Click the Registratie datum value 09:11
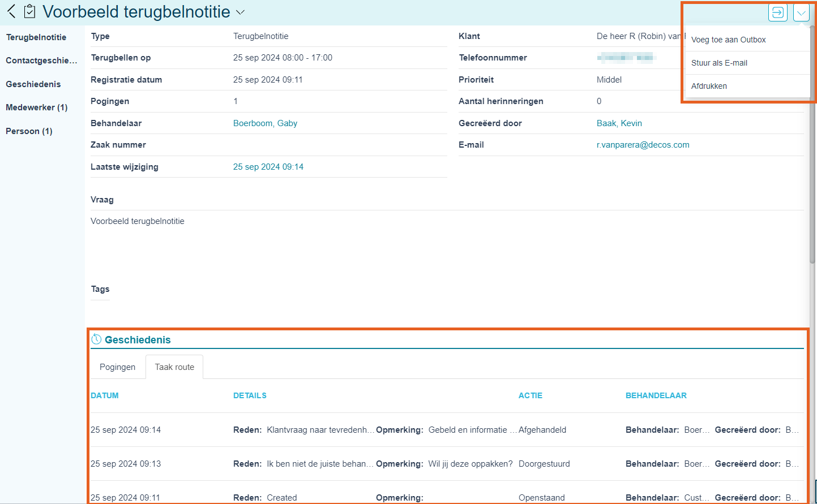This screenshot has width=817, height=504. (x=268, y=80)
